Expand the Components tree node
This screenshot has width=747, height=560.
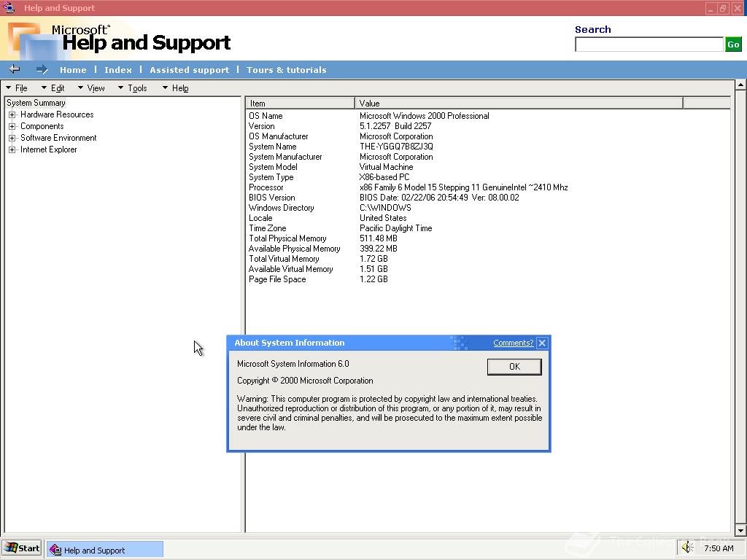[x=12, y=127]
